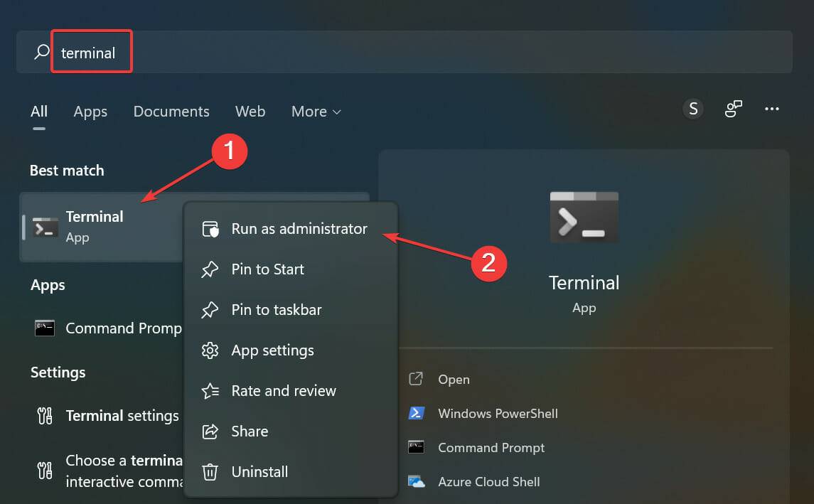The height and width of the screenshot is (504, 814).
Task: Open App settings from the context menu
Action: coord(272,350)
